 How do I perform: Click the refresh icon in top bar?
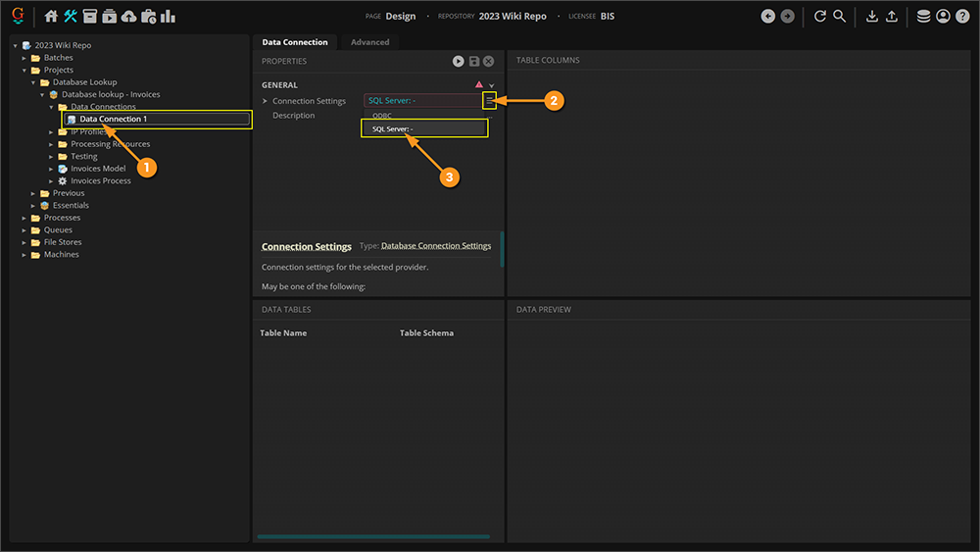coord(820,17)
